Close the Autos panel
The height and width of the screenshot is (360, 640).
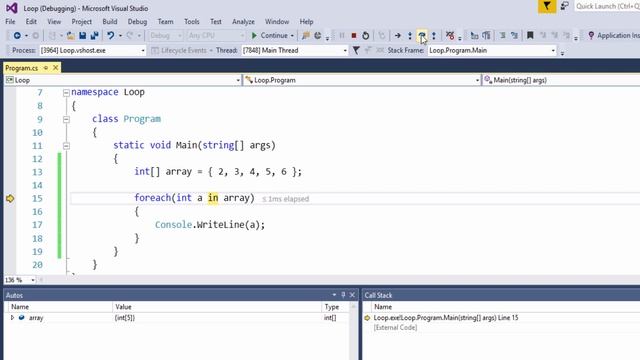tap(352, 295)
